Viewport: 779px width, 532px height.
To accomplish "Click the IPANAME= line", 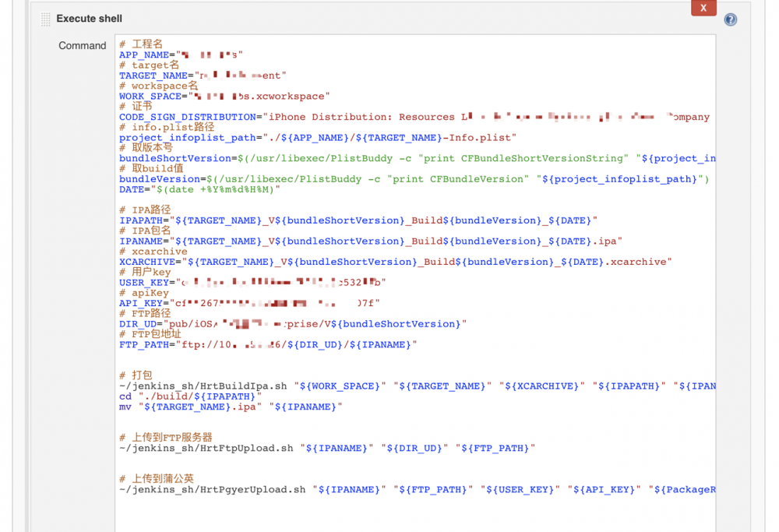I will coord(371,241).
